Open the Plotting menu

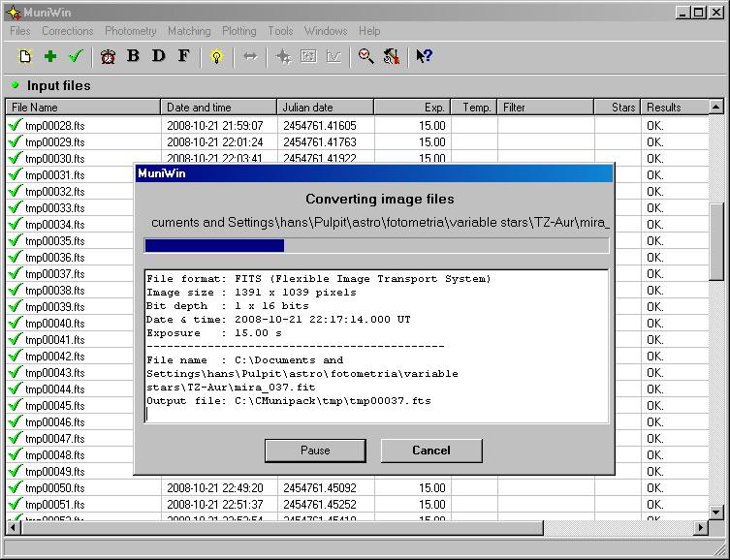pyautogui.click(x=238, y=31)
